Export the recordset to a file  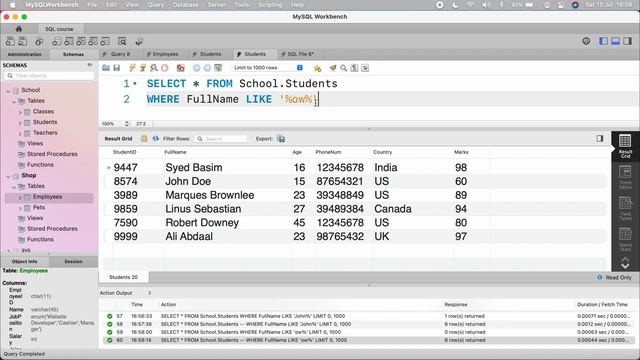[x=281, y=139]
